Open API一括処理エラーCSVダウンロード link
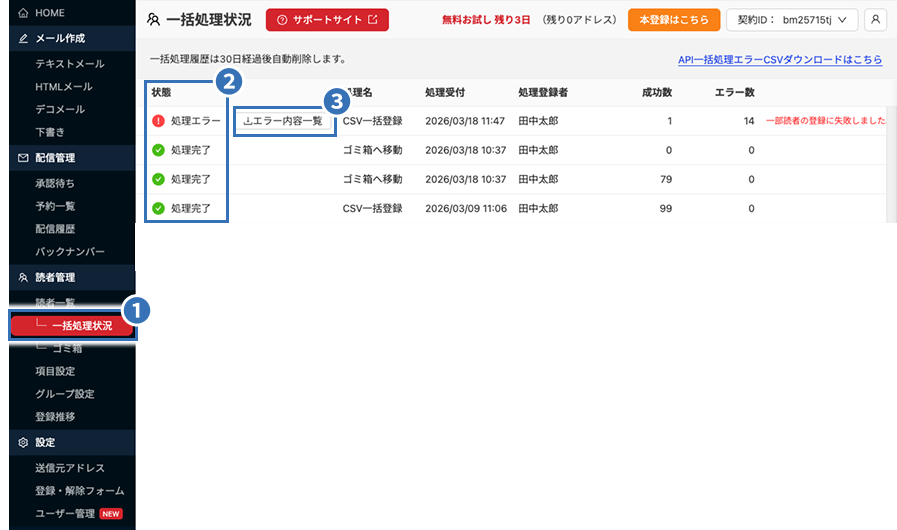Image resolution: width=897 pixels, height=530 pixels. coord(780,60)
